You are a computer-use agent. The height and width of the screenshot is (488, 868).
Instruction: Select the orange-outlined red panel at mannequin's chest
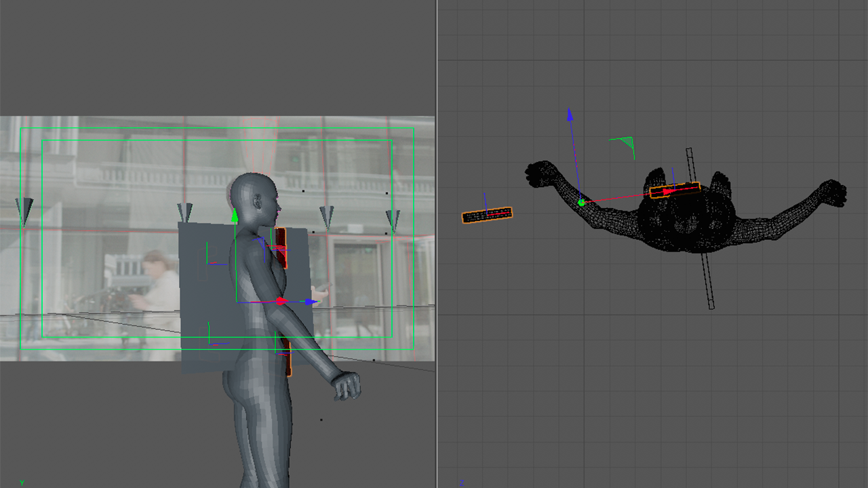pos(281,247)
